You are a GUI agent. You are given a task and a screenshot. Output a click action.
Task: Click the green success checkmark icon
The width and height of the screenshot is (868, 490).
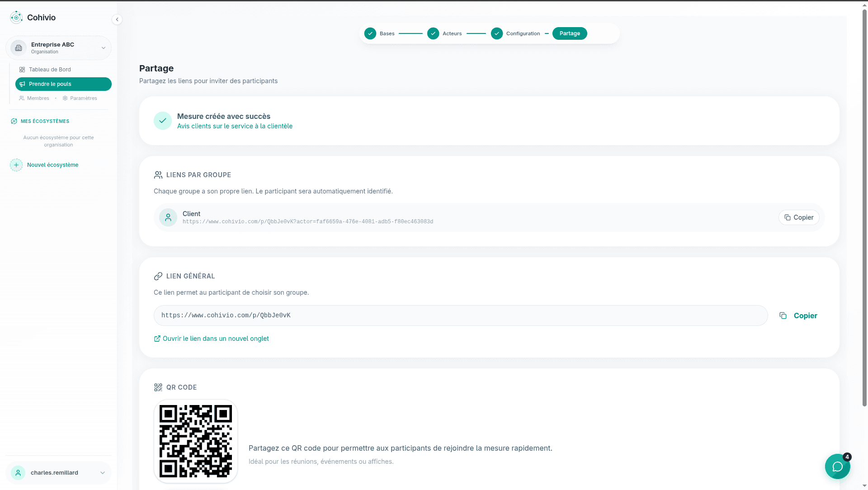pyautogui.click(x=162, y=121)
